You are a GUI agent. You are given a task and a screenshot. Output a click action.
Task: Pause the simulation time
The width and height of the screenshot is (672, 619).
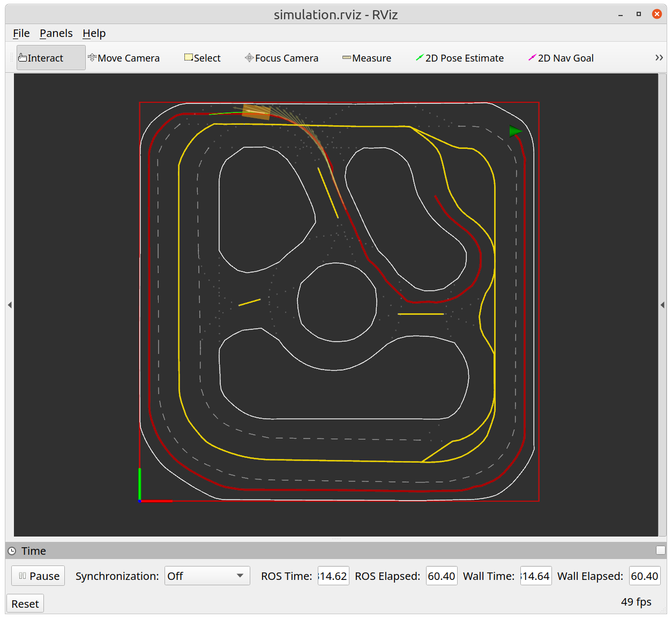38,576
